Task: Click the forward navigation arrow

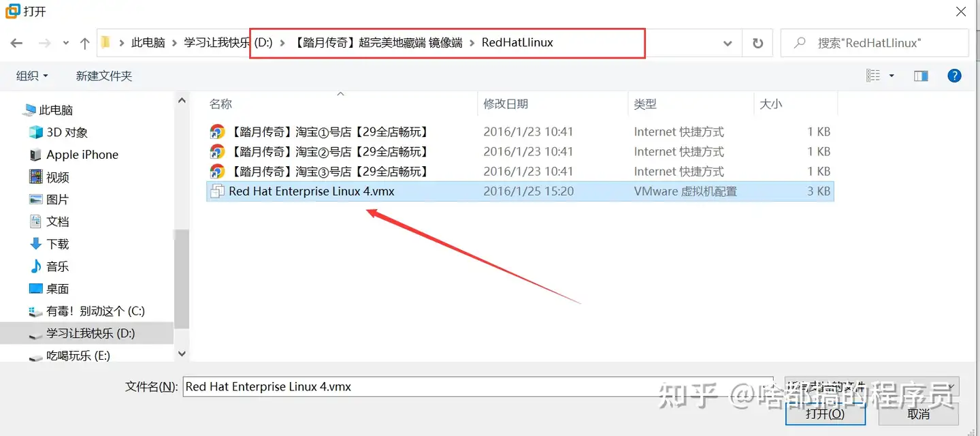Action: click(x=45, y=43)
